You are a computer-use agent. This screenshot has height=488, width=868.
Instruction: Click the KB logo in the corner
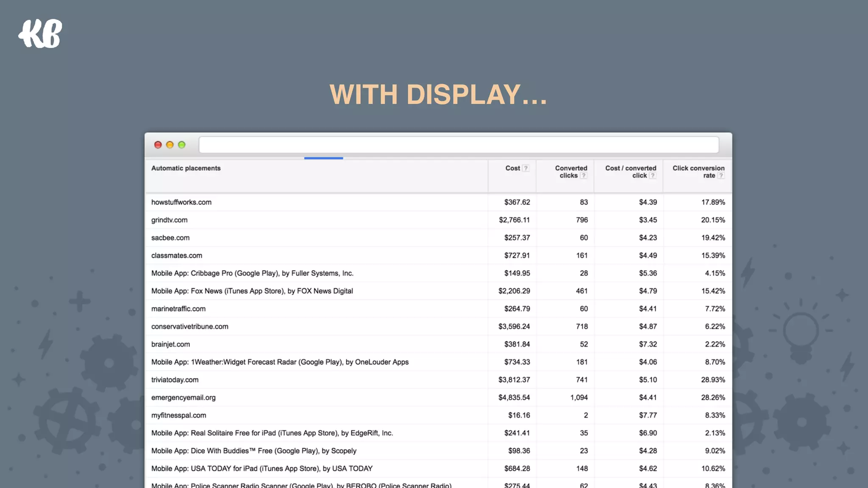(x=40, y=33)
